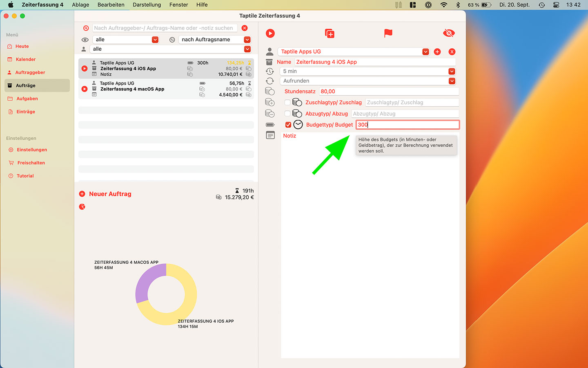Open the Apple menu

click(x=11, y=5)
